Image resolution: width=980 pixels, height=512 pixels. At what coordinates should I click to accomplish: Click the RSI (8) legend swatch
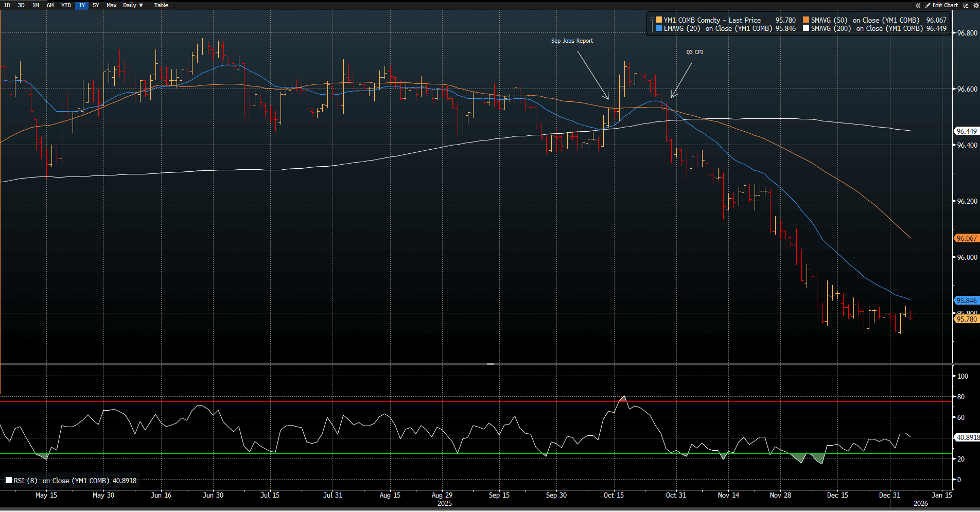click(x=8, y=481)
